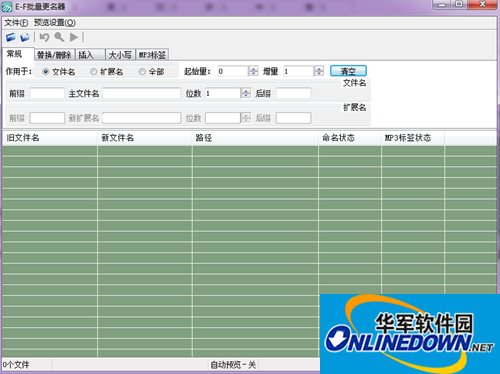Screen dimensions: 500x374
Task: Click the undo arrow toolbar icon
Action: click(x=44, y=37)
